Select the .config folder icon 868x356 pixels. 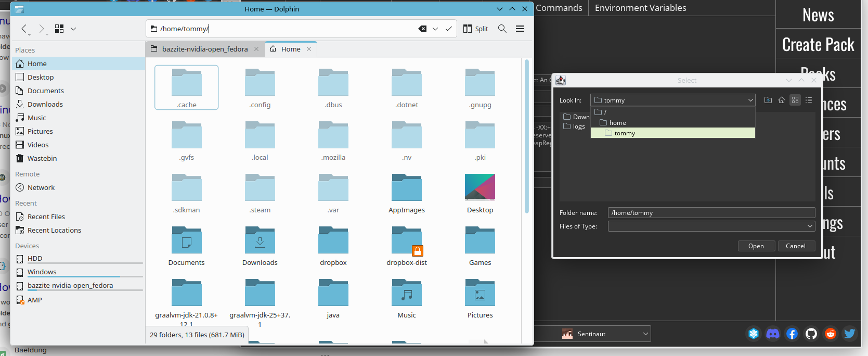click(x=260, y=82)
